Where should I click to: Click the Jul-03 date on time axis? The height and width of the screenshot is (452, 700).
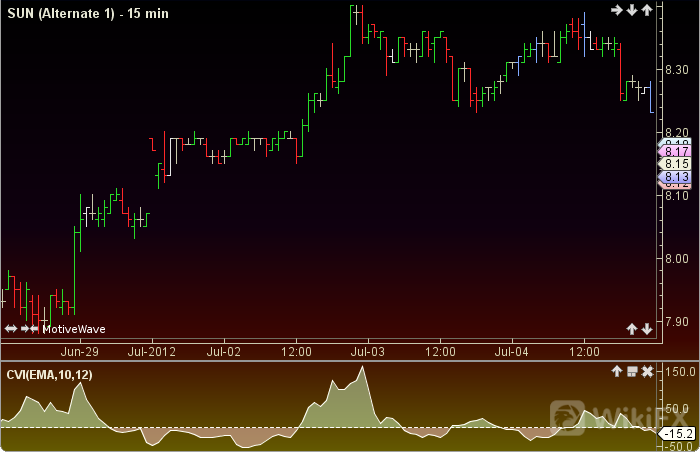click(368, 352)
